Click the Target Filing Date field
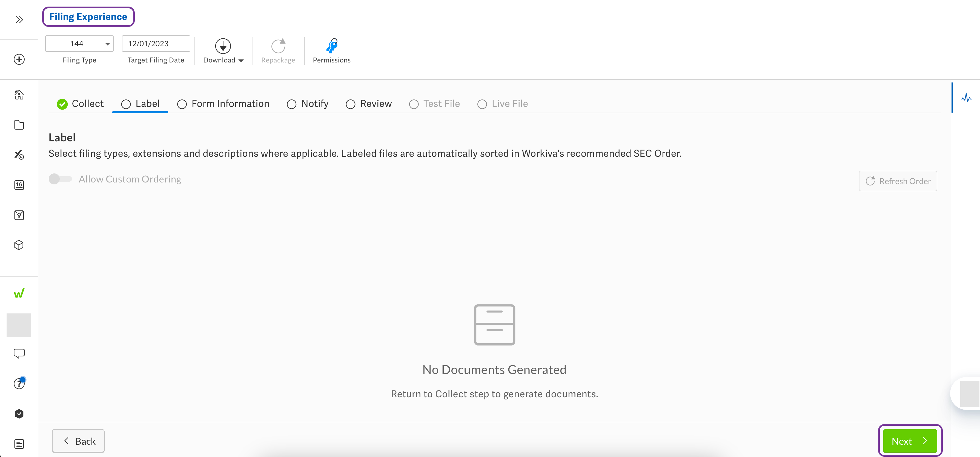This screenshot has width=980, height=457. point(156,43)
